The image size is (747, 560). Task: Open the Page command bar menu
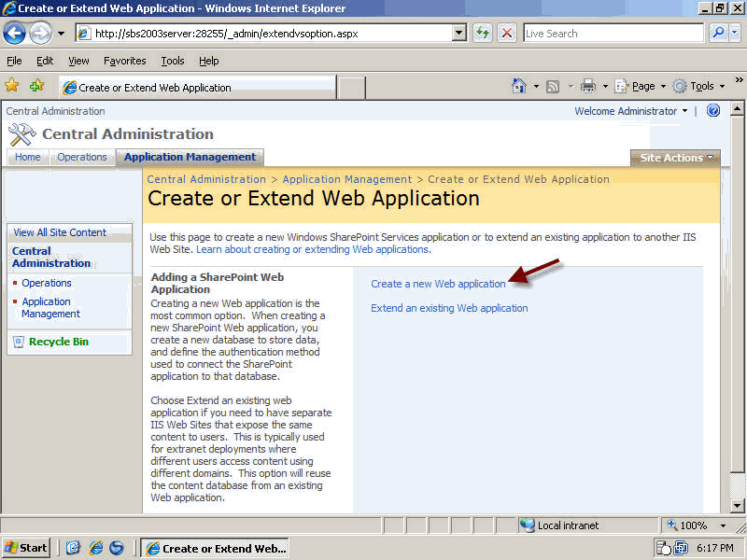(641, 86)
